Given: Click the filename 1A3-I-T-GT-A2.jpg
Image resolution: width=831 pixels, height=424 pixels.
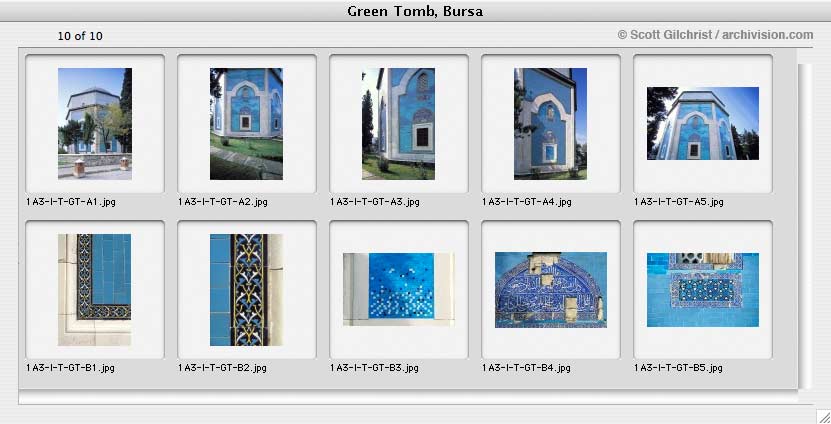Looking at the screenshot, I should click(223, 202).
